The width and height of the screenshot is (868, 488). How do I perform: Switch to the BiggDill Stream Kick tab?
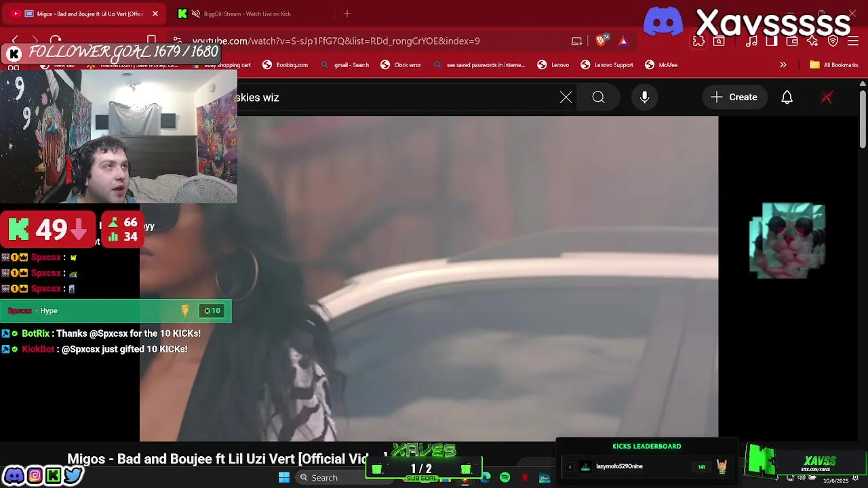pyautogui.click(x=247, y=14)
